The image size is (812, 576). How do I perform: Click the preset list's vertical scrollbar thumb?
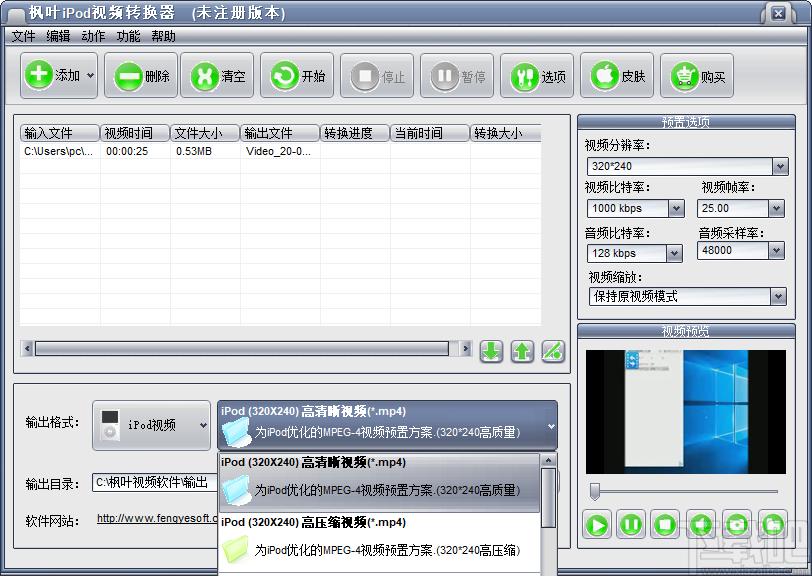548,497
